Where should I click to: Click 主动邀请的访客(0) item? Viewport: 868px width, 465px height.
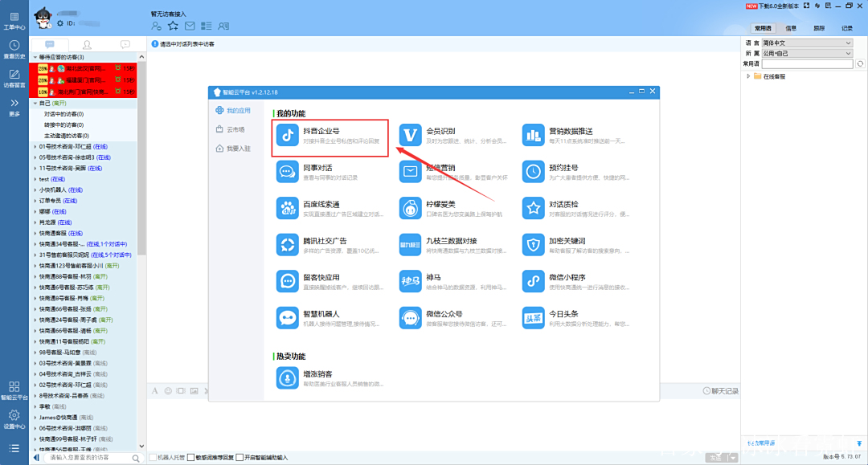67,136
